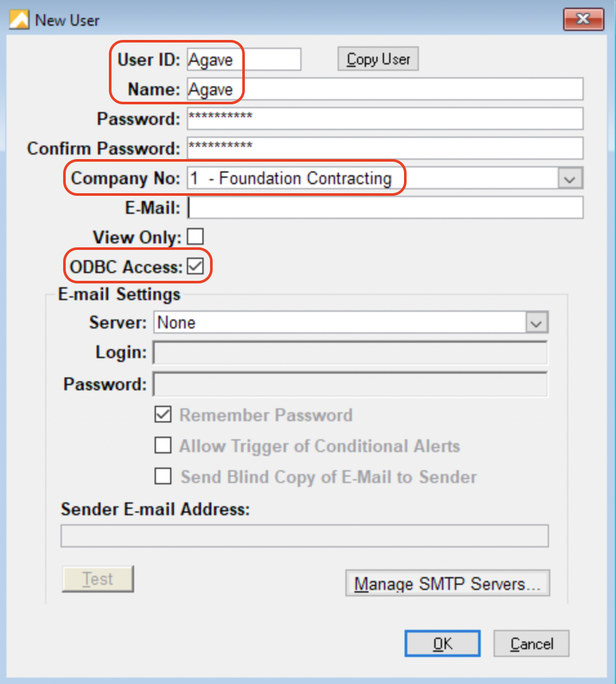Click the E-Mail input field
The width and height of the screenshot is (616, 684).
pyautogui.click(x=385, y=207)
